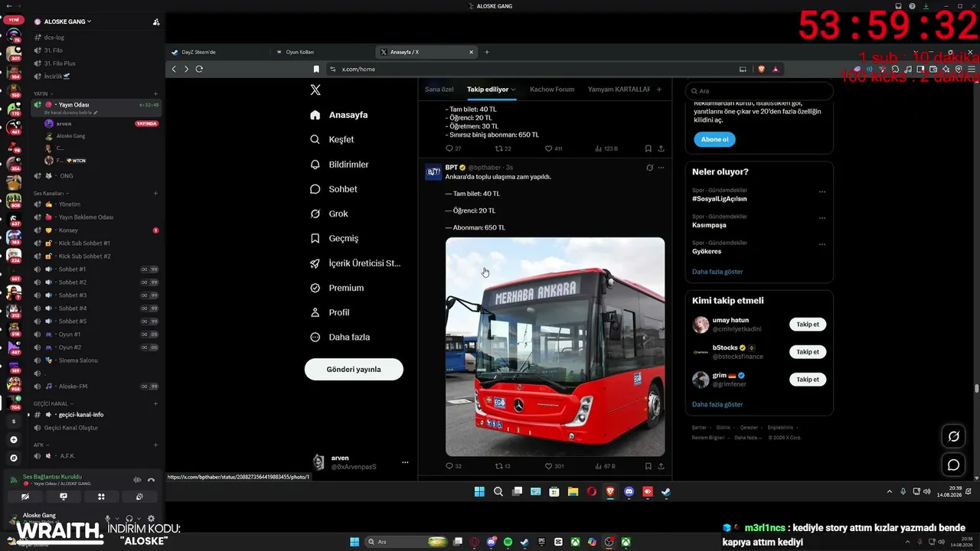980x551 pixels.
Task: Open Bildirimler notifications
Action: [x=339, y=165]
